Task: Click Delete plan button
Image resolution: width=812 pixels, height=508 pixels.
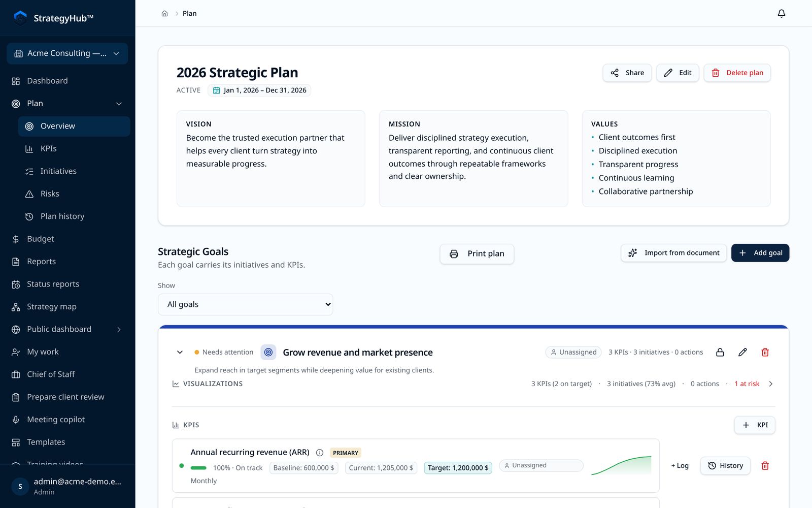Action: pos(737,73)
